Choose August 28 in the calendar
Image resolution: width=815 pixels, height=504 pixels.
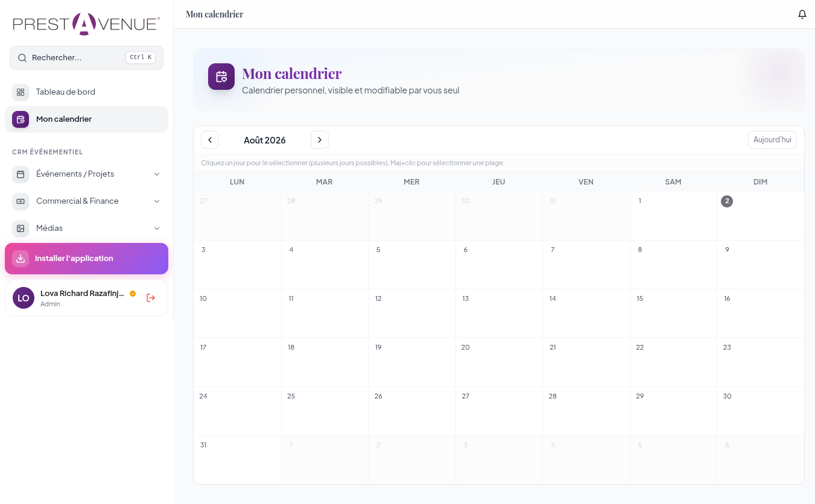pyautogui.click(x=586, y=411)
